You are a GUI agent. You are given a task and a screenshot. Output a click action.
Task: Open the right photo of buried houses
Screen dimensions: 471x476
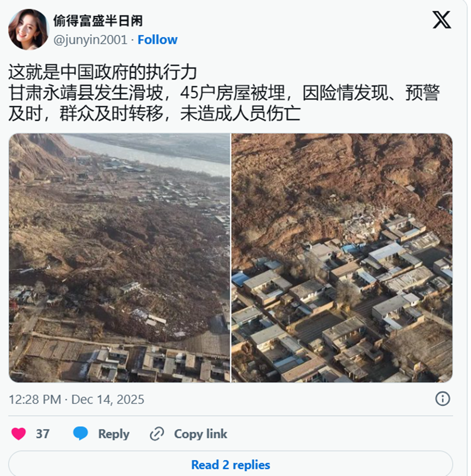coord(342,258)
